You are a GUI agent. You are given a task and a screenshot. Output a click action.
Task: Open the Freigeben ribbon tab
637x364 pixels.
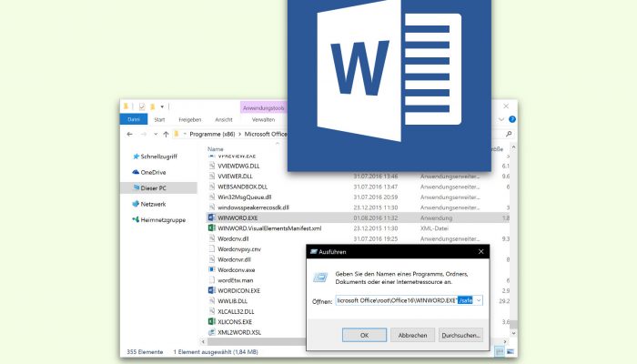click(189, 119)
